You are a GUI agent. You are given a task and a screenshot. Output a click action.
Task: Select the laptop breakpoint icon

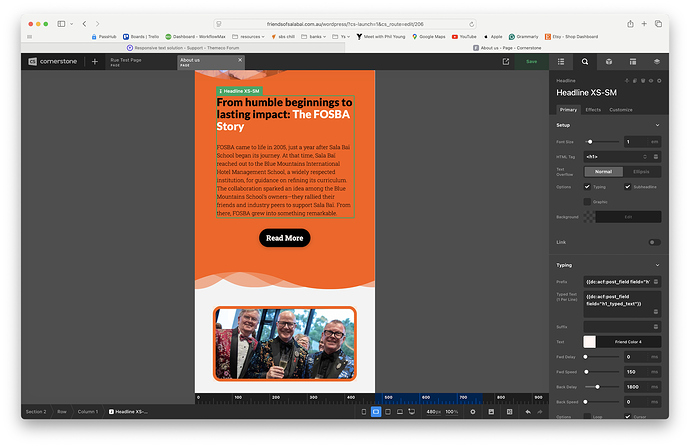click(x=400, y=412)
